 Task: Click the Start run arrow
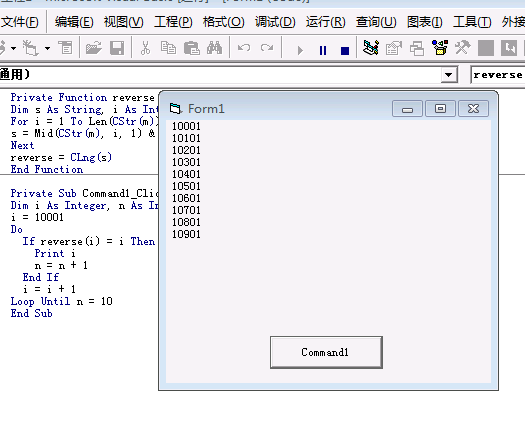coord(300,50)
